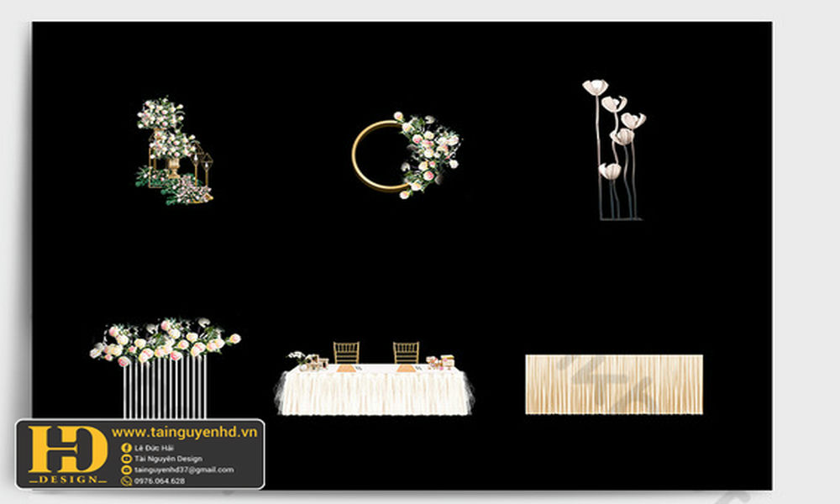Select the gold lantern flower arrangement
Image resolution: width=840 pixels, height=504 pixels.
pyautogui.click(x=174, y=151)
